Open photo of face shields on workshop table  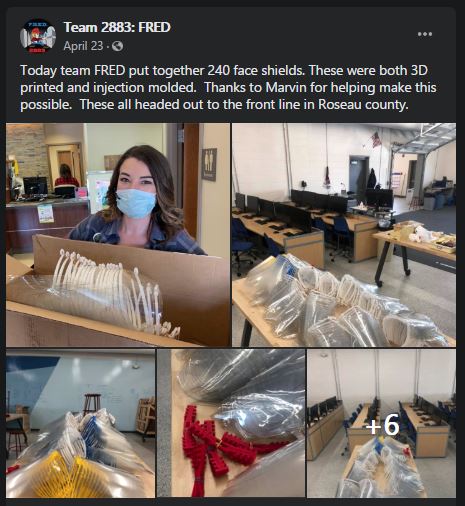coord(344,235)
